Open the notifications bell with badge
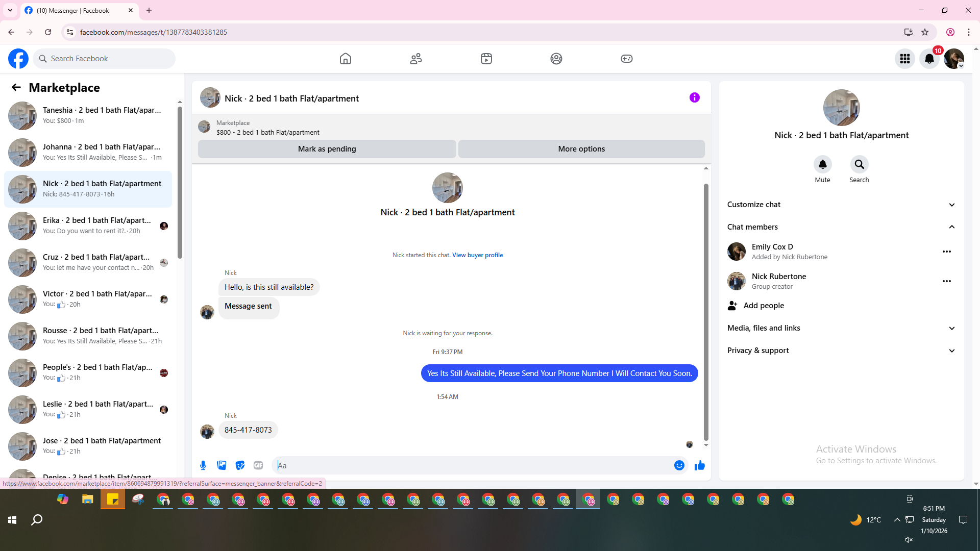 point(929,59)
